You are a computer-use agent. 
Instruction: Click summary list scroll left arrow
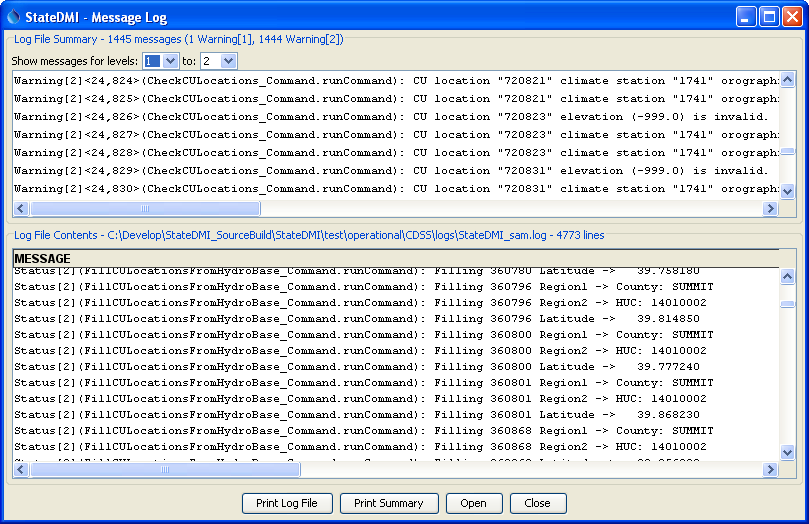(21, 208)
